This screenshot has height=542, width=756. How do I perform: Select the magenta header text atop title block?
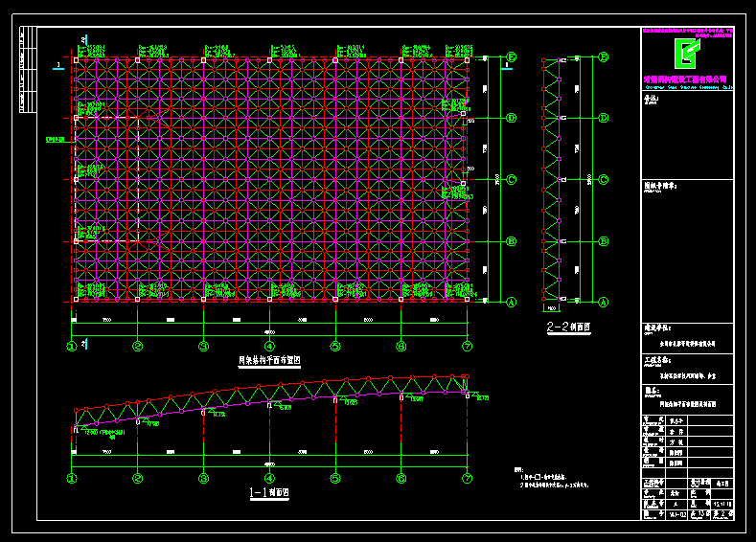pos(686,33)
